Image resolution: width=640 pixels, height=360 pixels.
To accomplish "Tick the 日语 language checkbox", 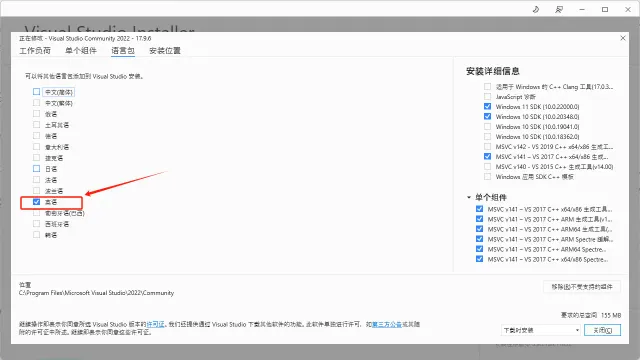I will click(x=36, y=169).
